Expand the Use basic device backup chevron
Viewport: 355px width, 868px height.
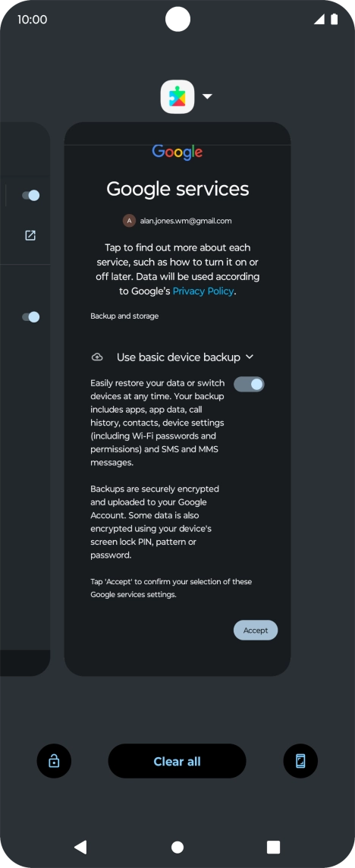[250, 357]
